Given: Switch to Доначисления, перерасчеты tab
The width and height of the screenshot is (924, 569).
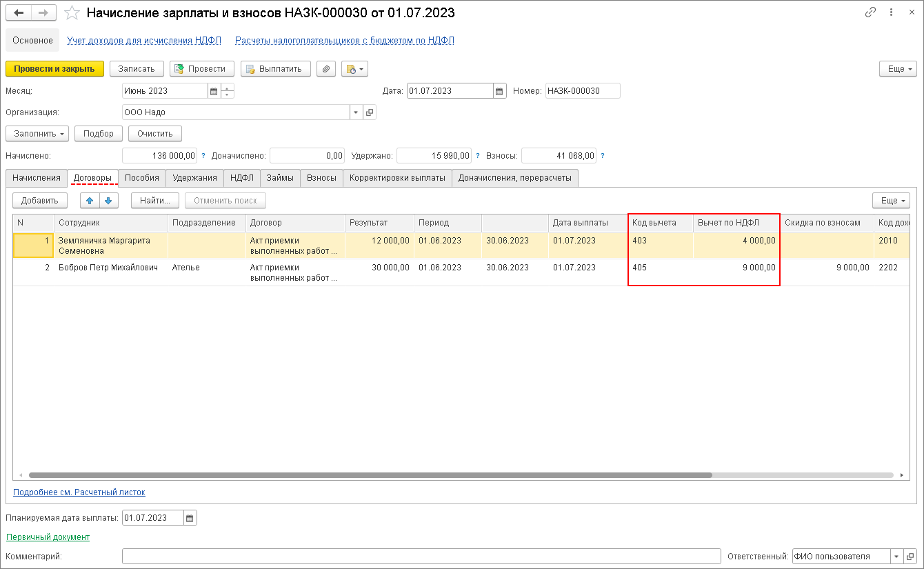Looking at the screenshot, I should pos(515,178).
